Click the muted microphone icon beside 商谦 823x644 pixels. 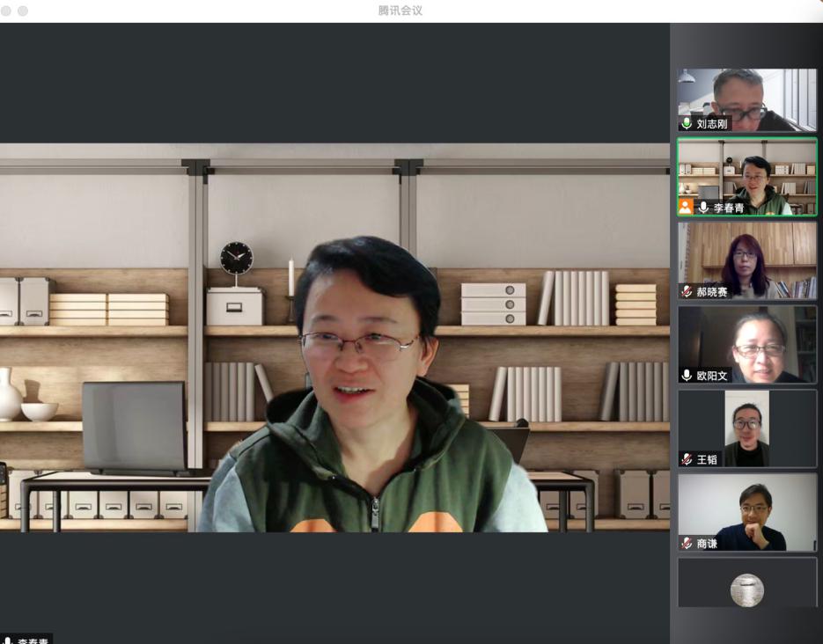click(x=687, y=544)
